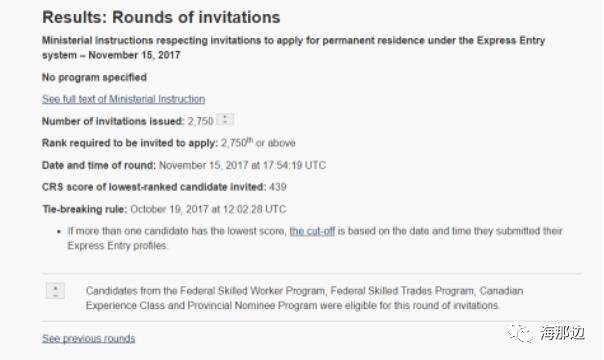Image resolution: width=604 pixels, height=360 pixels.
Task: Click the "If more than one candidate" bullet text
Action: pyautogui.click(x=315, y=238)
